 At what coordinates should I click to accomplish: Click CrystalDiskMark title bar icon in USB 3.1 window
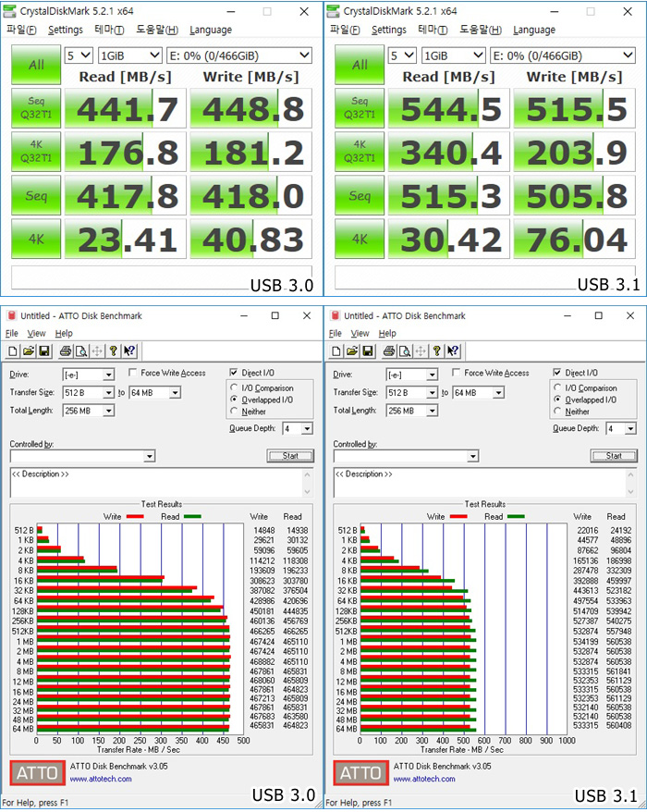click(x=334, y=11)
